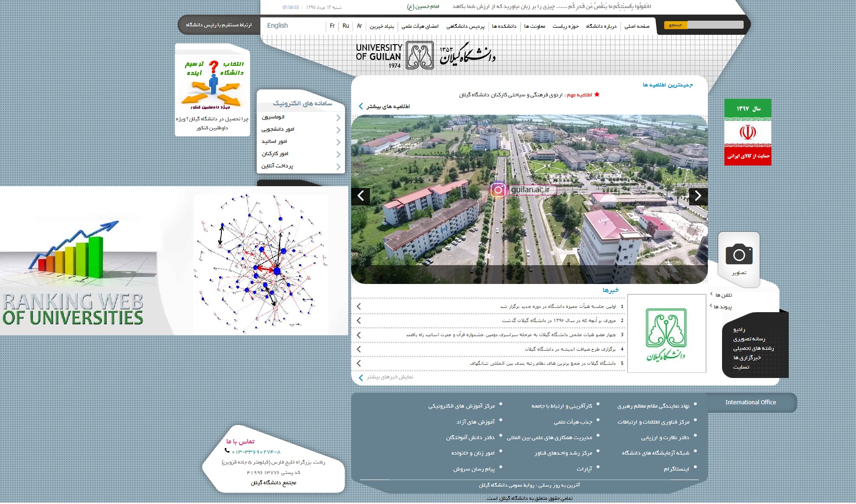Click the phone icon in contact box
Image resolution: width=856 pixels, height=504 pixels.
click(227, 451)
